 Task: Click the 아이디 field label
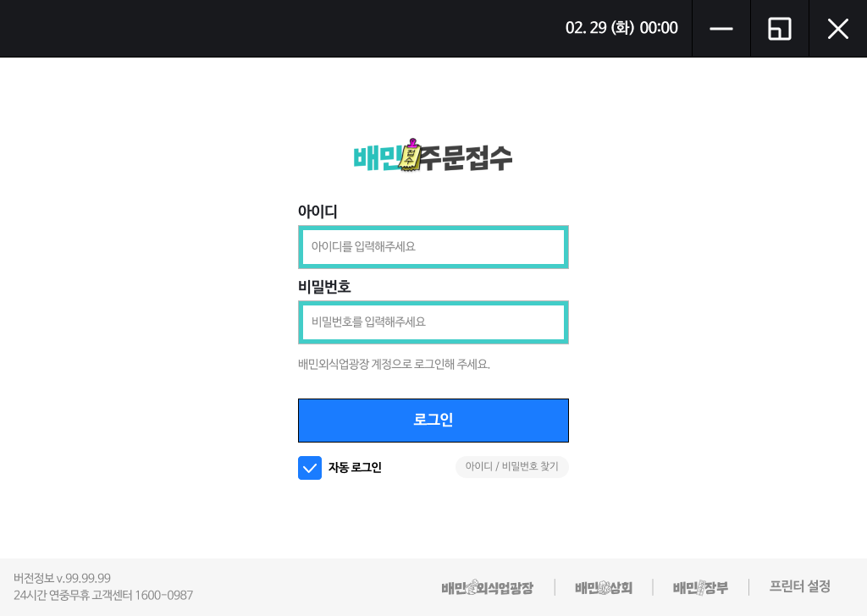(318, 211)
